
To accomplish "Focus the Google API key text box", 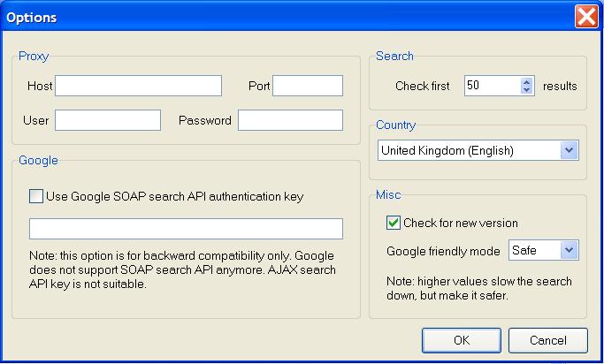I will pyautogui.click(x=186, y=229).
